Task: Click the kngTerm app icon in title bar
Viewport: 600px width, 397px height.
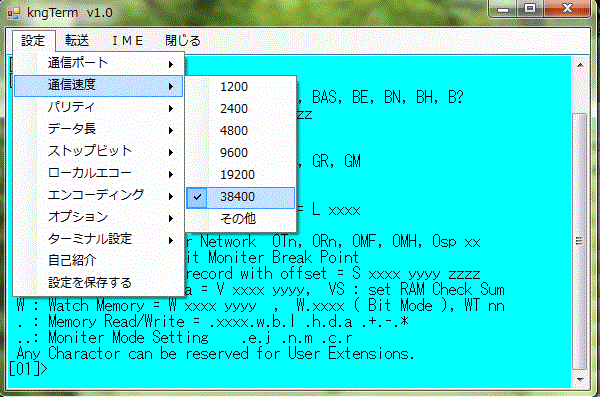Action: pyautogui.click(x=14, y=13)
